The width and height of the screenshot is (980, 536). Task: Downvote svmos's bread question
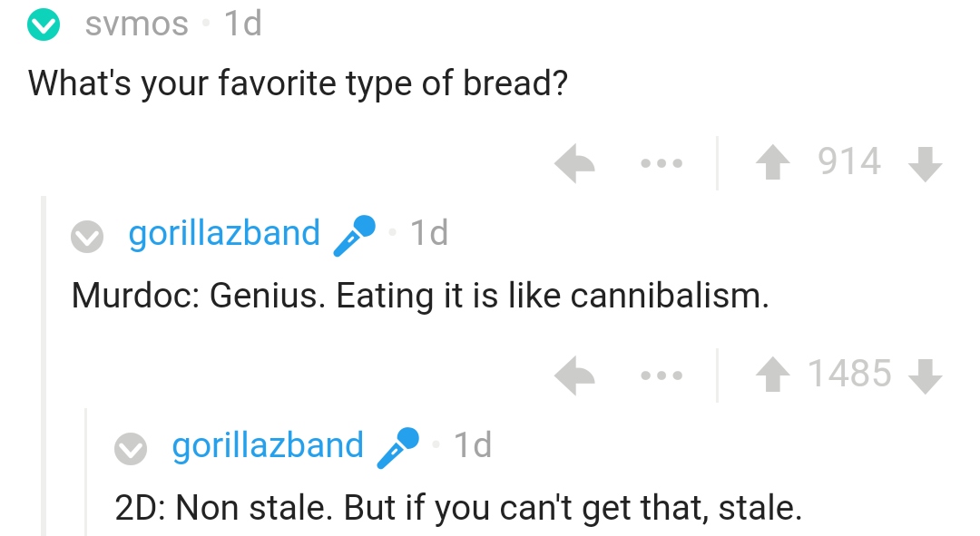(925, 163)
